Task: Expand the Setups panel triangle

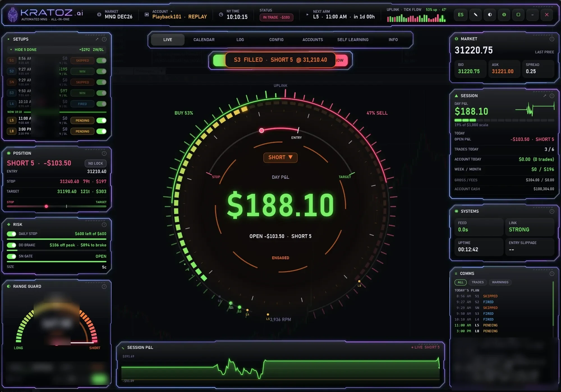Action: pyautogui.click(x=9, y=39)
